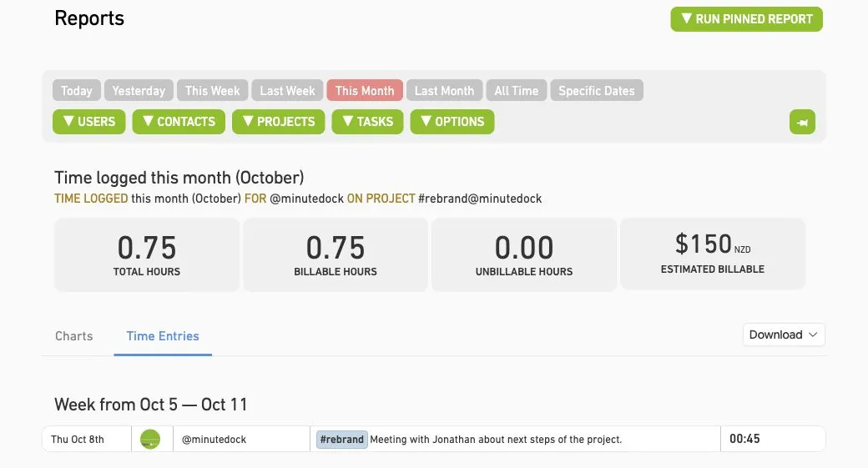Image resolution: width=868 pixels, height=468 pixels.
Task: Open the Run Pinned Report dropdown
Action: [746, 19]
